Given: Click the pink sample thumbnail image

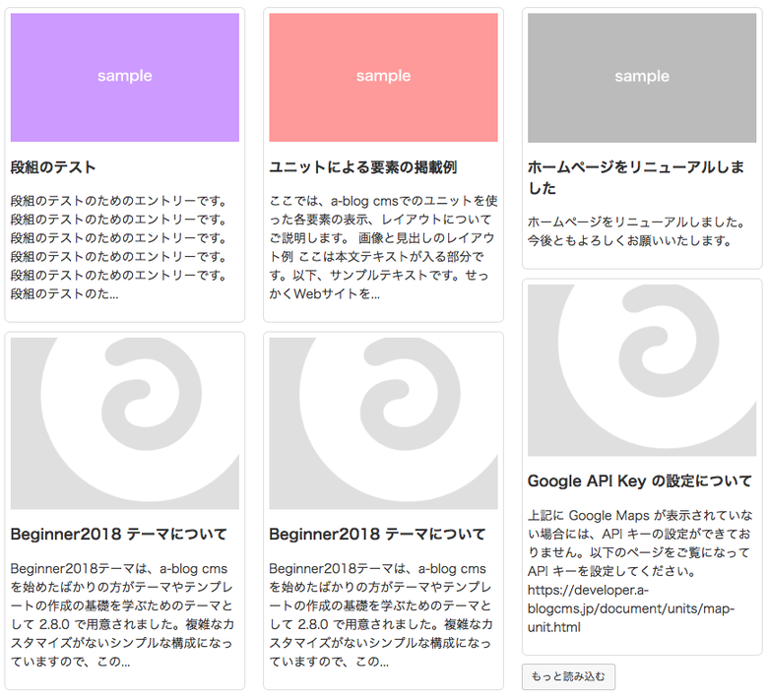Looking at the screenshot, I should 383,77.
